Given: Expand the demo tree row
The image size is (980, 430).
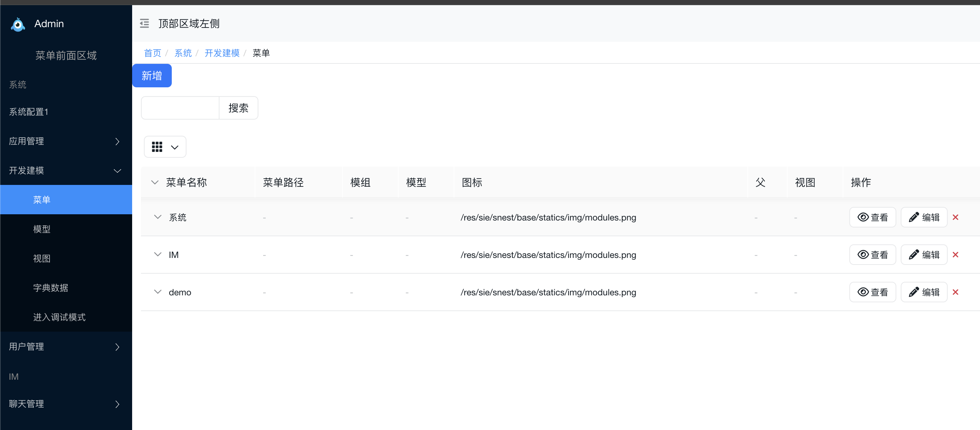Looking at the screenshot, I should 157,292.
